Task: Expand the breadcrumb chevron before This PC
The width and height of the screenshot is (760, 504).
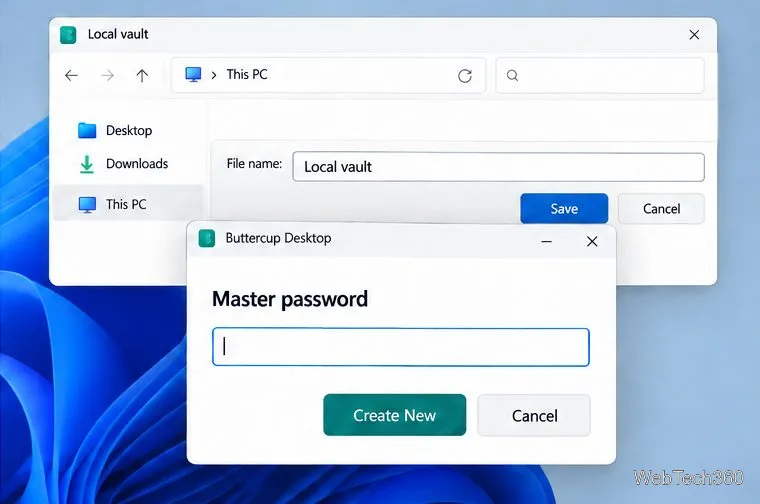Action: tap(214, 75)
